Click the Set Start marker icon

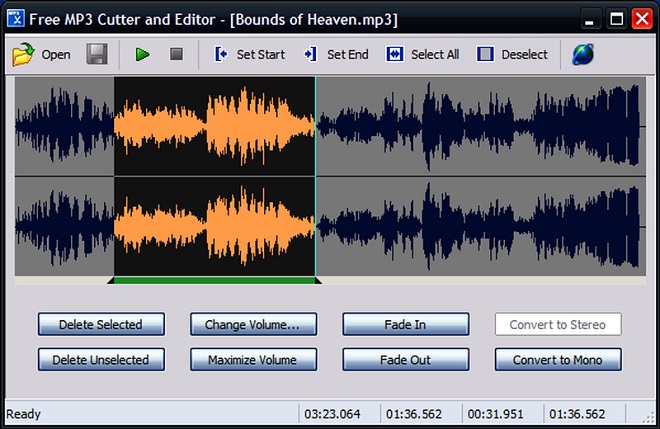click(221, 54)
